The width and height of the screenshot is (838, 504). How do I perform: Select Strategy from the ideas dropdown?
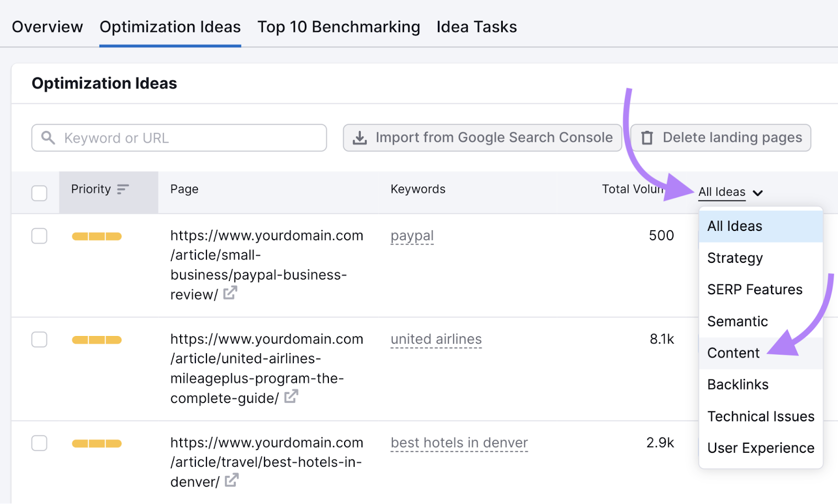tap(734, 257)
